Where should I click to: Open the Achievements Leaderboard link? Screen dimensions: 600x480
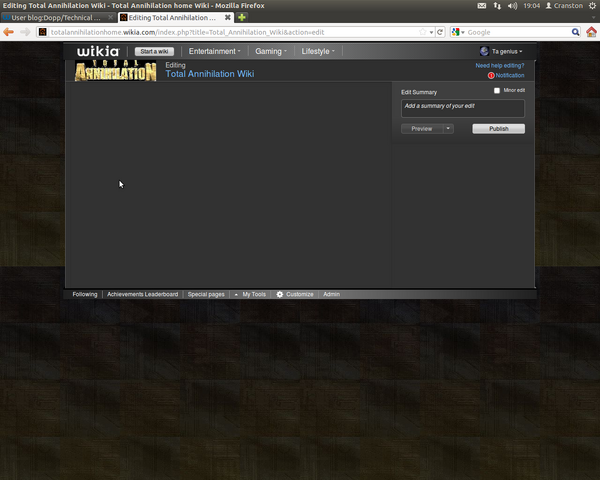(x=142, y=294)
